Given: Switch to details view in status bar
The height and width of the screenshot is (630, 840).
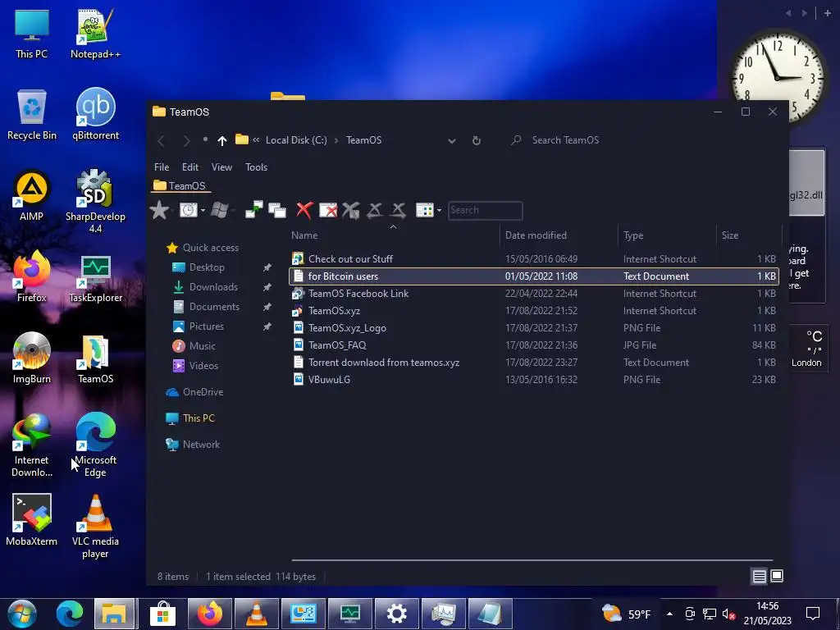Looking at the screenshot, I should coord(759,577).
